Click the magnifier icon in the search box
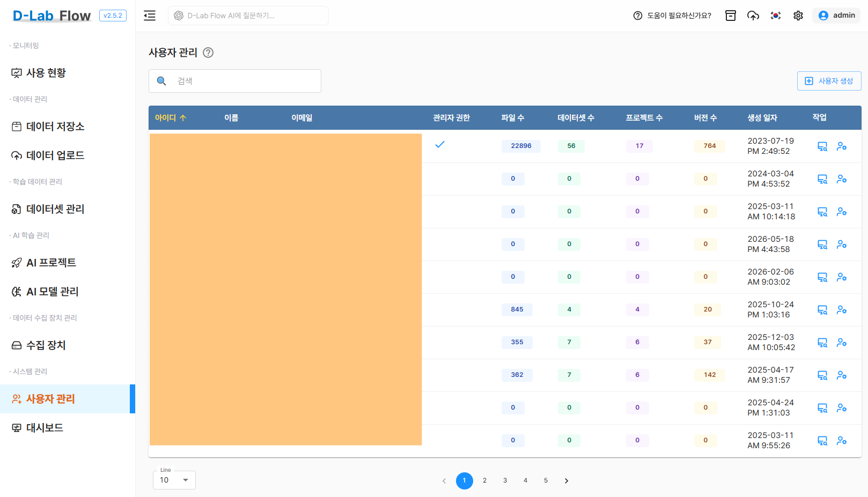868x497 pixels. [x=161, y=81]
